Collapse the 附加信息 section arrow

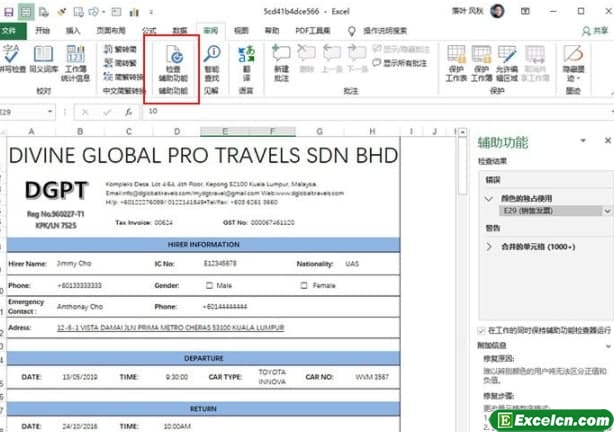pos(608,346)
